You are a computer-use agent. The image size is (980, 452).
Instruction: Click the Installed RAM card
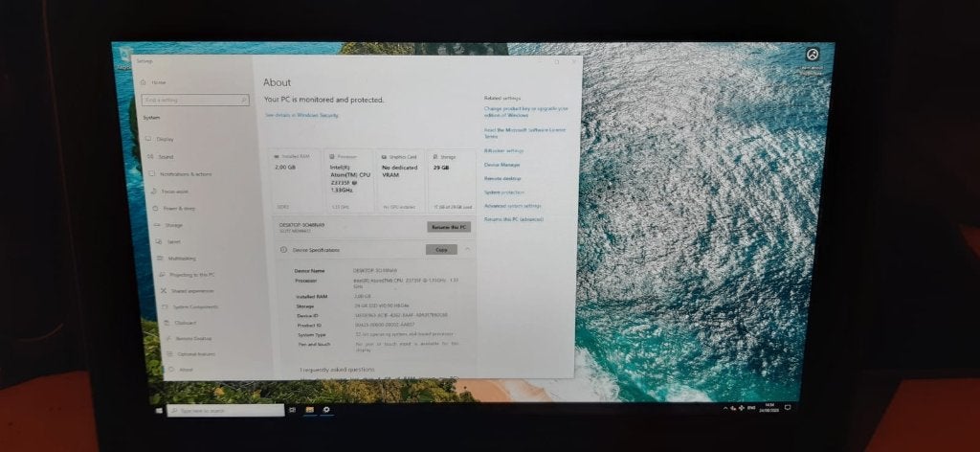pos(297,181)
